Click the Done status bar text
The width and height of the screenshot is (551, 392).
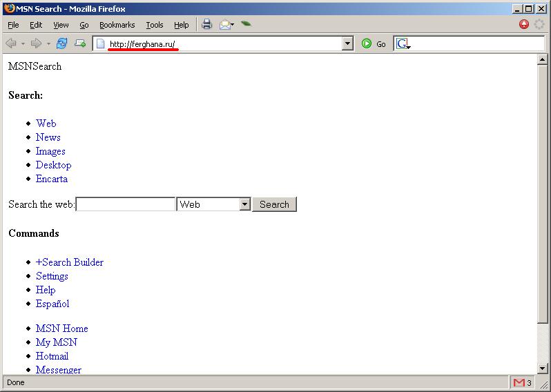[16, 382]
